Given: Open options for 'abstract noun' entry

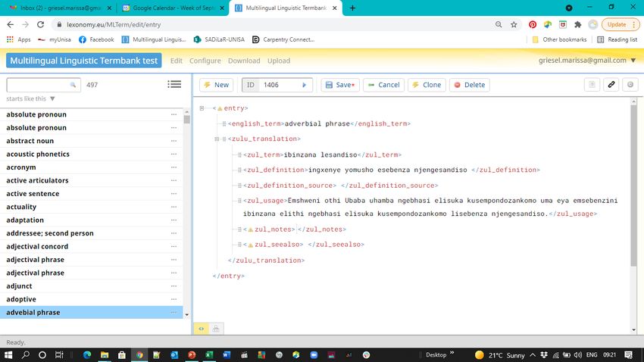Looking at the screenshot, I should click(x=174, y=141).
